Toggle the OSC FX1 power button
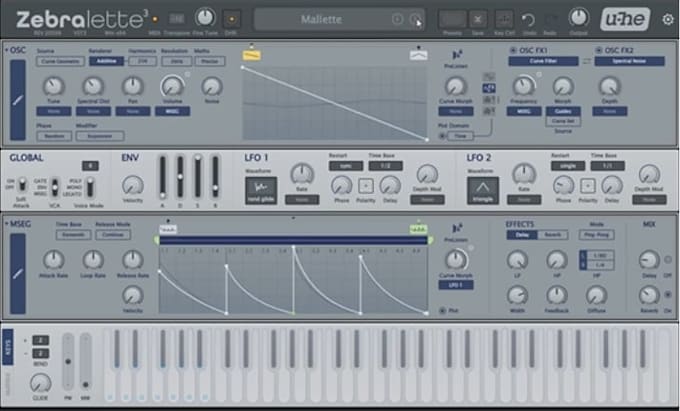This screenshot has height=411, width=680. coord(513,50)
